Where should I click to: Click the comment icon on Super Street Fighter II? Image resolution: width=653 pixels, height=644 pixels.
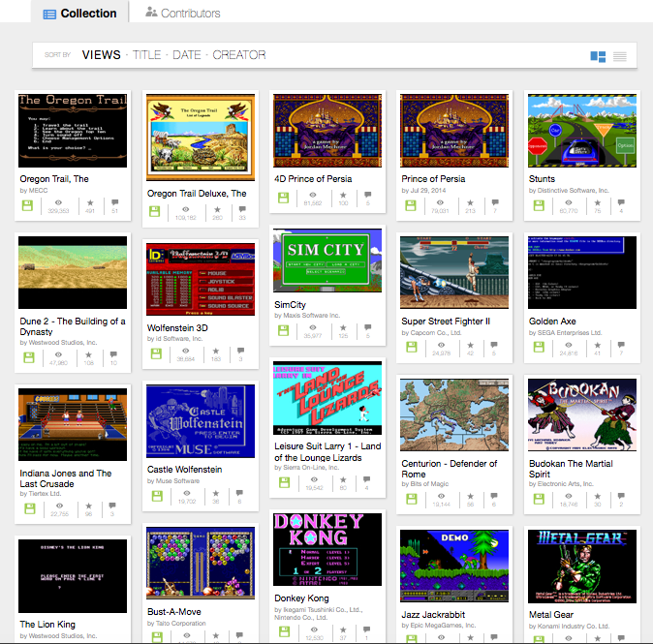(494, 345)
